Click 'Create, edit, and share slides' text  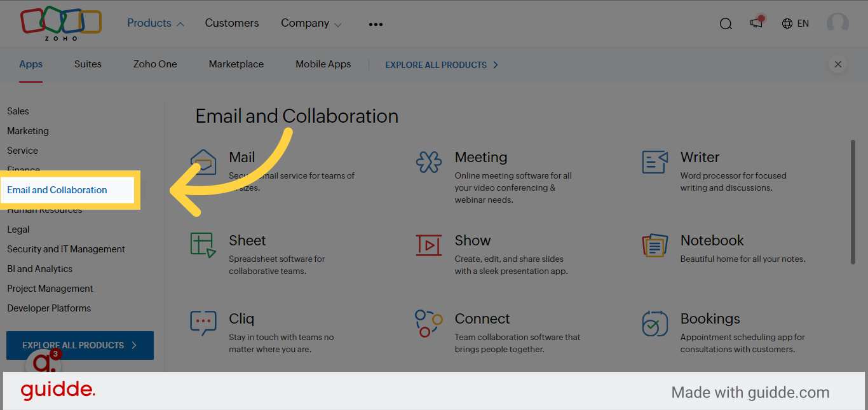(x=511, y=265)
